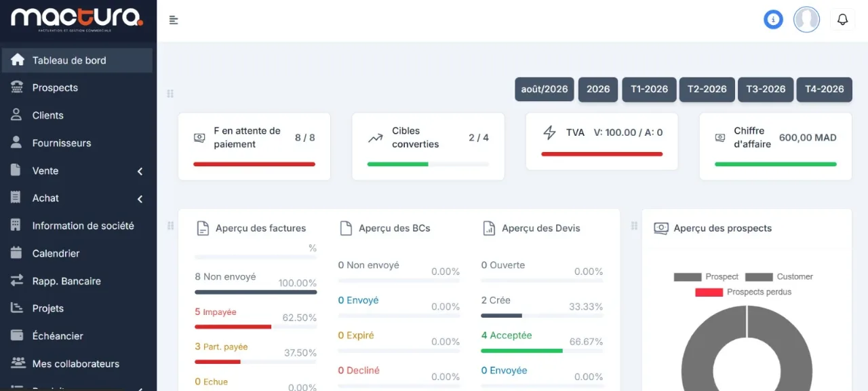Click the Aperçu des factures document icon
This screenshot has width=868, height=391.
click(x=202, y=228)
